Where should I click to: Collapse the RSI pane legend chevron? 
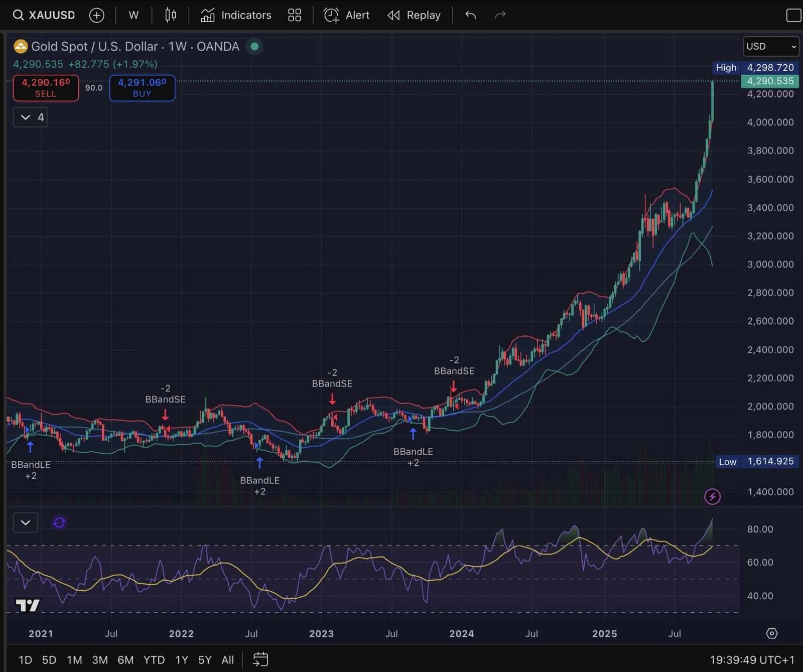tap(26, 522)
